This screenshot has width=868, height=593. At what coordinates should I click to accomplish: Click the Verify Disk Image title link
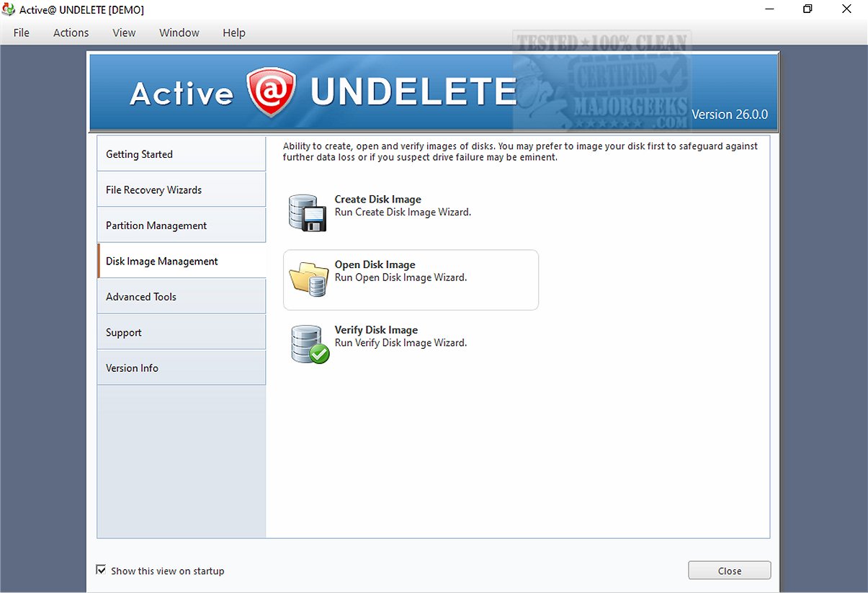point(376,330)
